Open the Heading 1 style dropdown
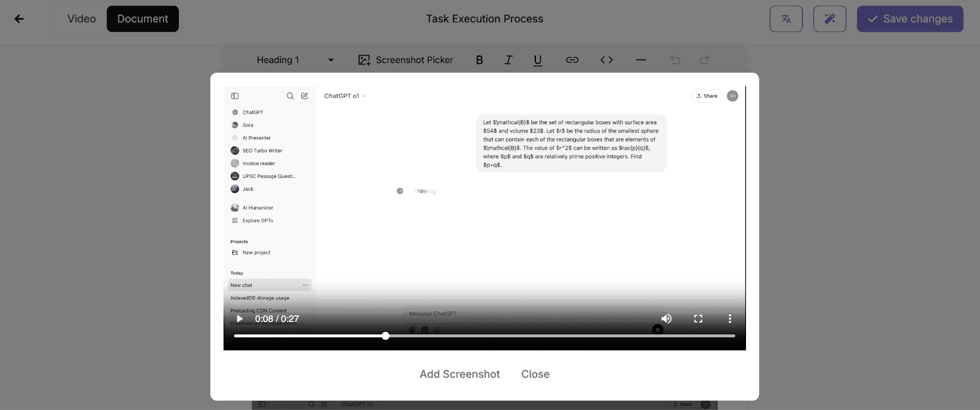Image resolution: width=980 pixels, height=410 pixels. (295, 60)
